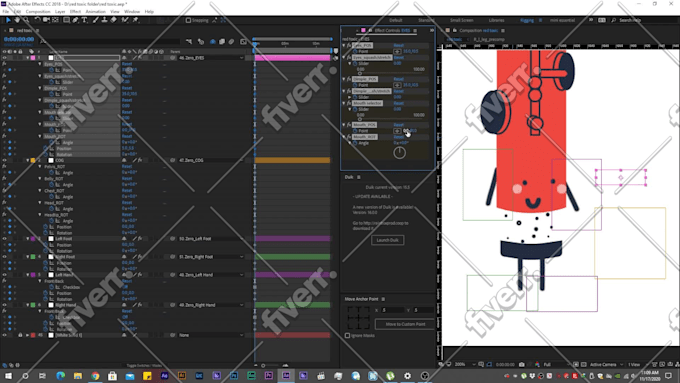The image size is (680, 383).
Task: Click the Draft 3D timeline icon
Action: click(x=201, y=42)
